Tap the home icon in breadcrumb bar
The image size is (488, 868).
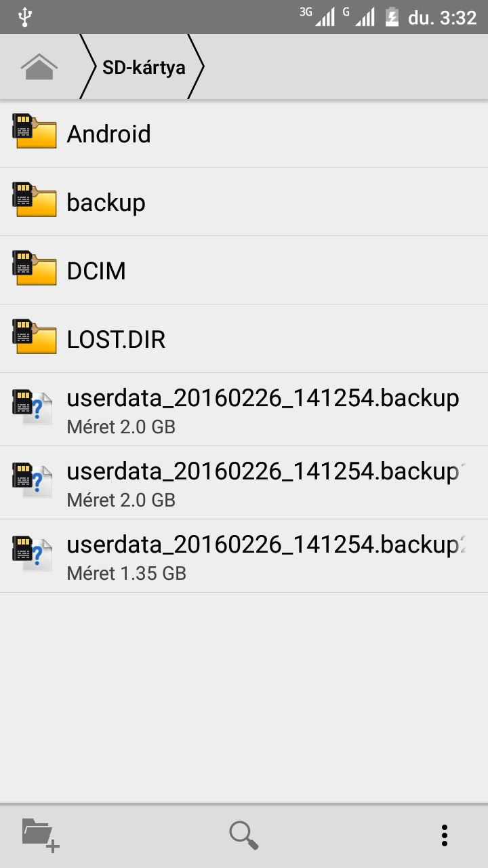pos(39,66)
